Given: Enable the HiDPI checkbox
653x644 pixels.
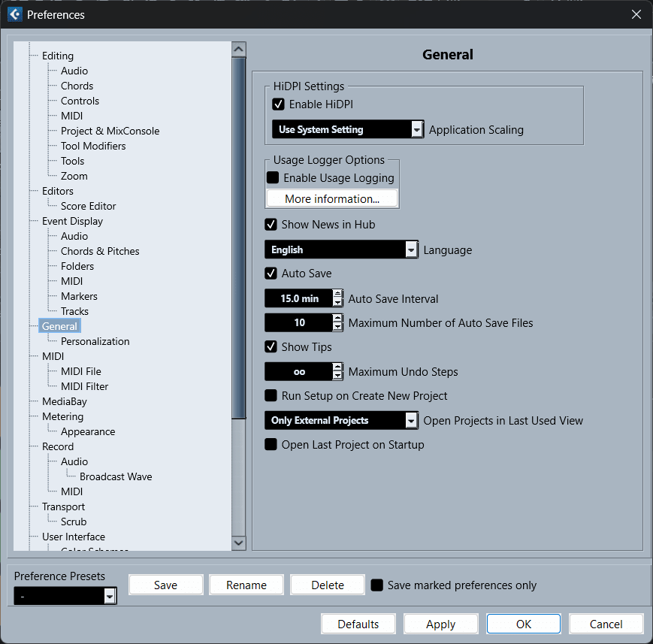Looking at the screenshot, I should coord(278,104).
